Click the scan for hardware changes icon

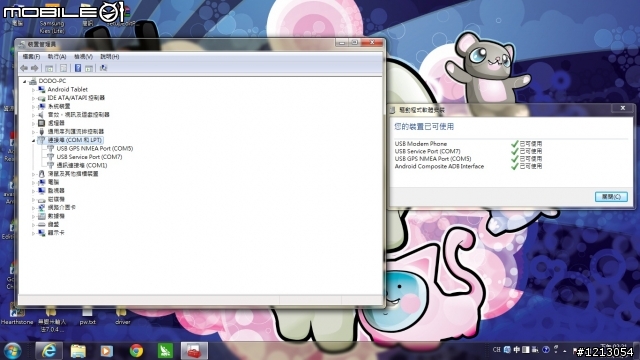(103, 68)
